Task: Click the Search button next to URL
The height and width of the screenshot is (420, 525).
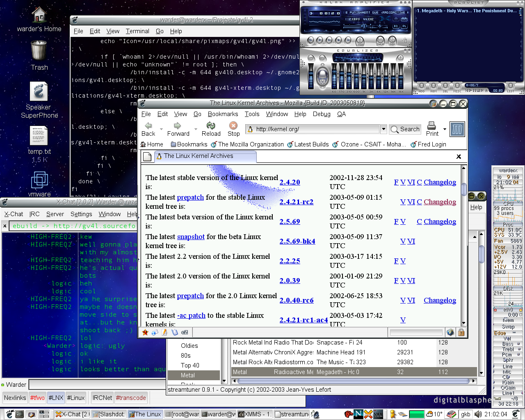Action: 405,129
